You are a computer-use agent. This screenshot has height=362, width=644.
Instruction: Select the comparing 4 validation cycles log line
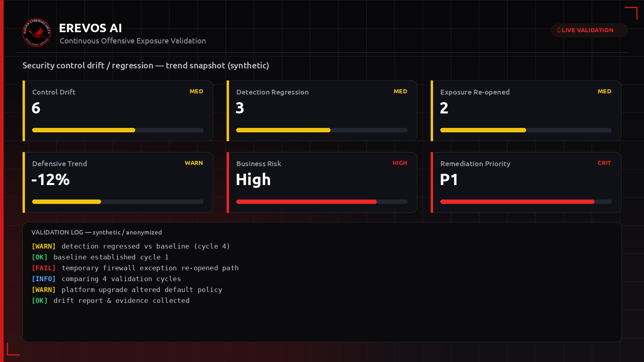pos(106,279)
